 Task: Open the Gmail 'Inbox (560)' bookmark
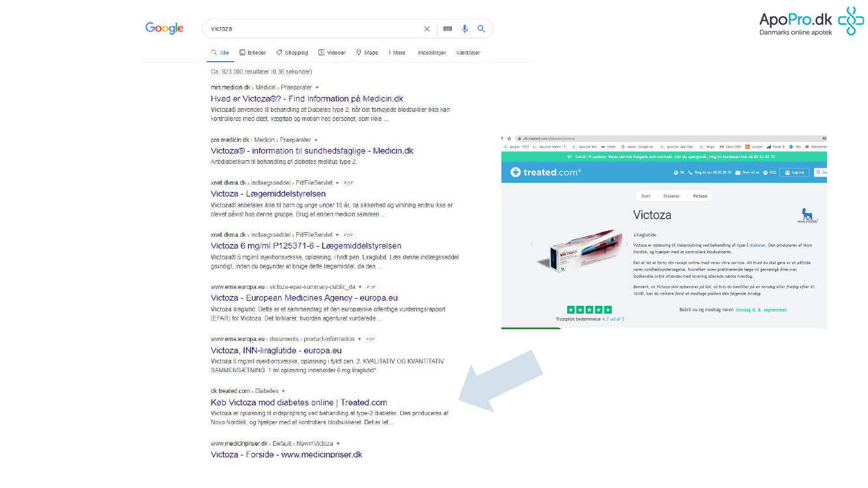pyautogui.click(x=731, y=147)
